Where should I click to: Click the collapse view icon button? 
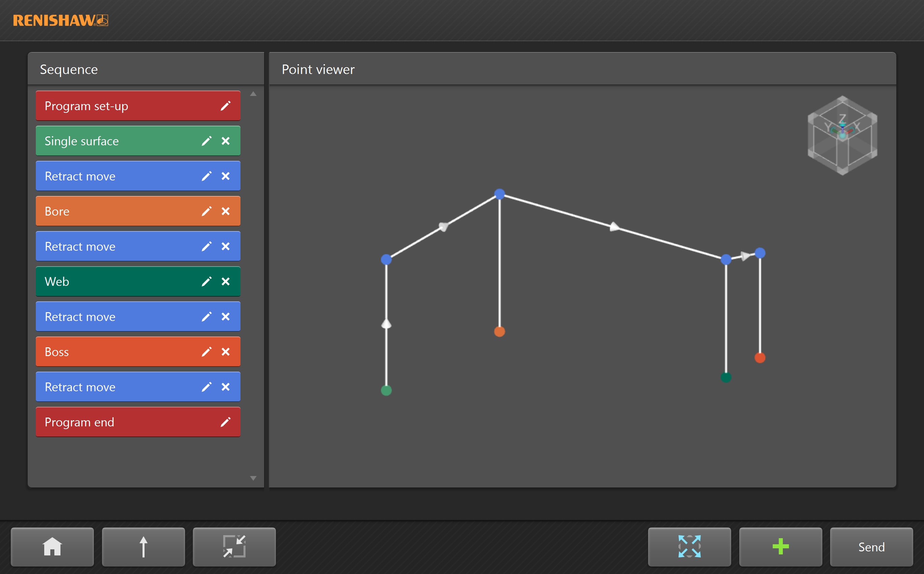[234, 547]
